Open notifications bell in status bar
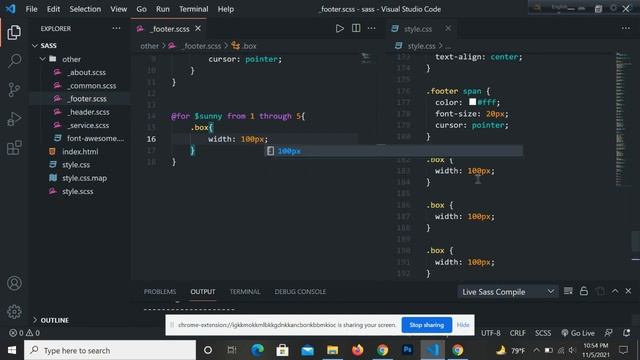The image size is (640, 360). point(627,333)
